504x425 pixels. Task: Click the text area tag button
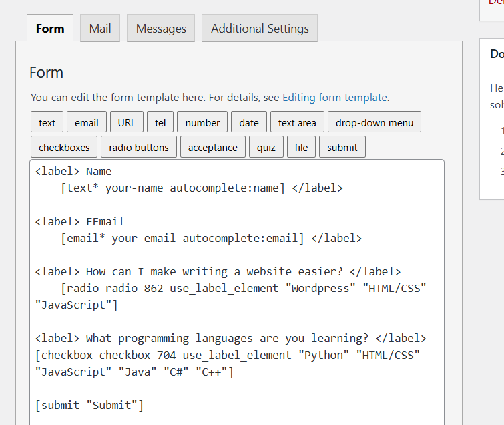(297, 122)
